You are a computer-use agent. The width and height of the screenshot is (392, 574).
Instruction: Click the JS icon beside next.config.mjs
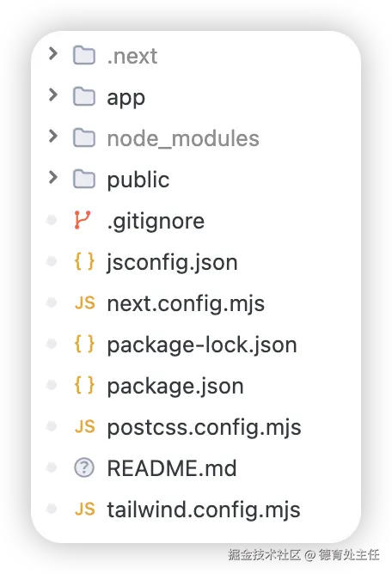click(x=84, y=303)
